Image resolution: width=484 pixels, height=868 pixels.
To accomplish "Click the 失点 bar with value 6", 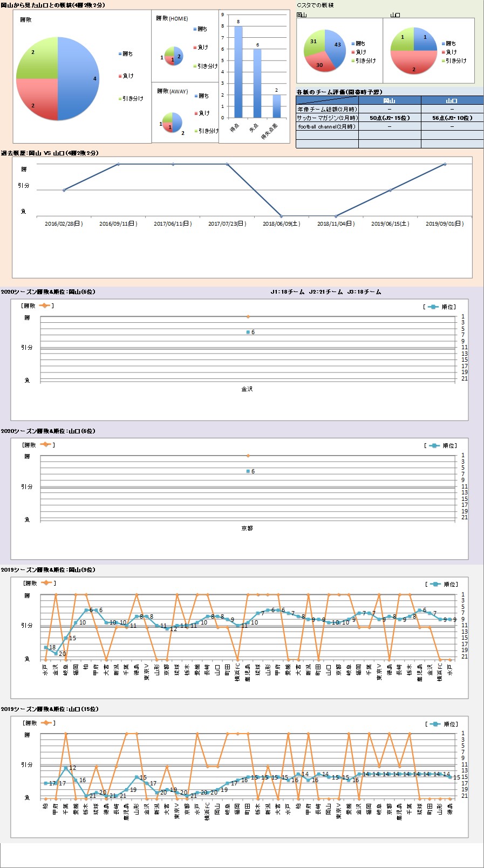I will 257,83.
